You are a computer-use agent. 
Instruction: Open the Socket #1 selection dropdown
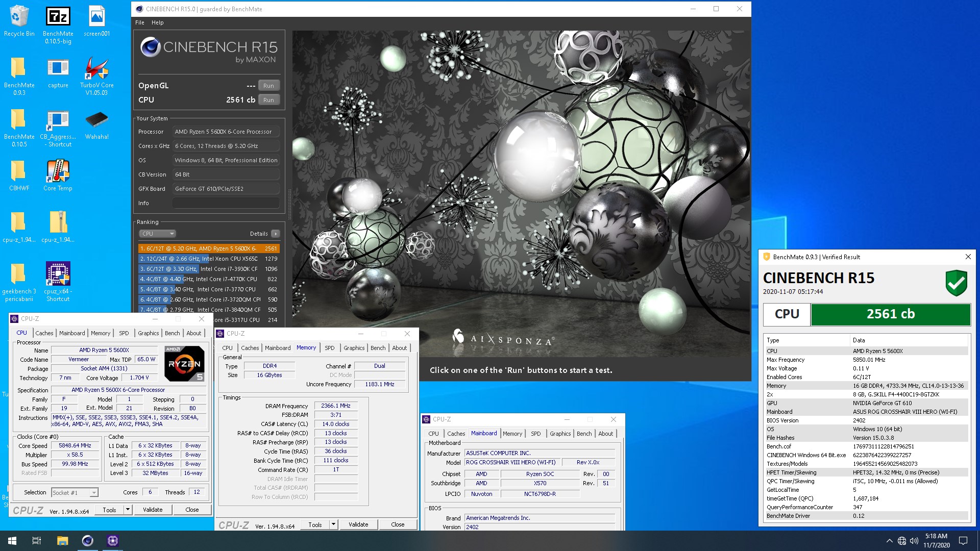pos(75,492)
